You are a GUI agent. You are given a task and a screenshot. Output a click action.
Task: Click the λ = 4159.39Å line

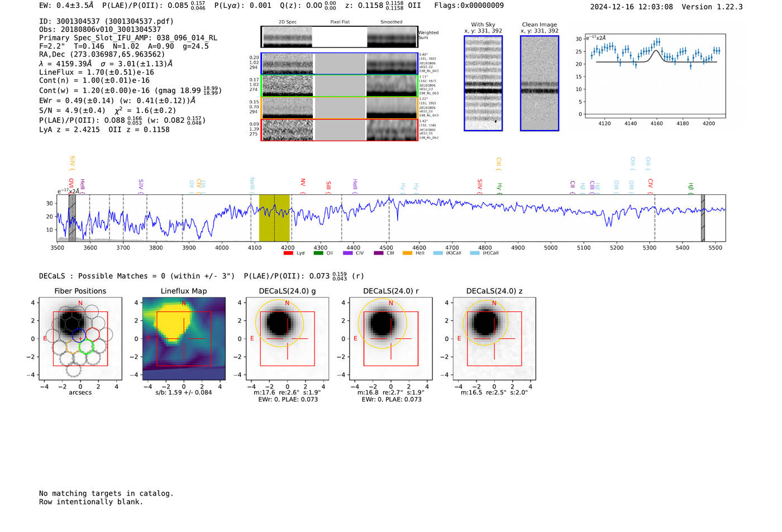tap(106, 64)
